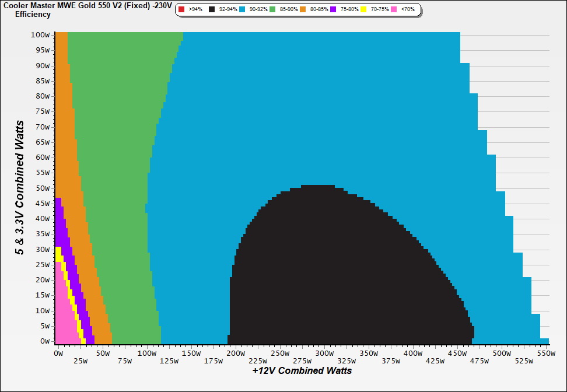Click the red >94% legend swatch
The height and width of the screenshot is (392, 567).
(x=181, y=10)
